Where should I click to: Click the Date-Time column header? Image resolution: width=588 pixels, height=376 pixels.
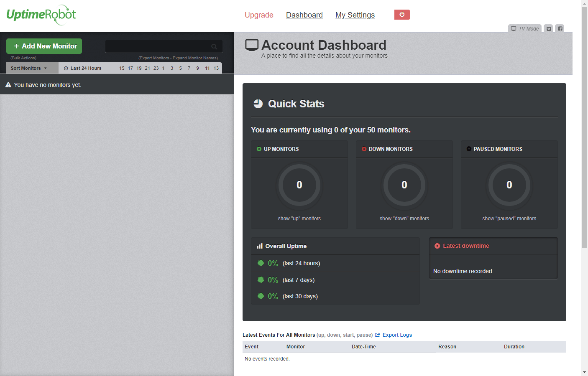363,347
